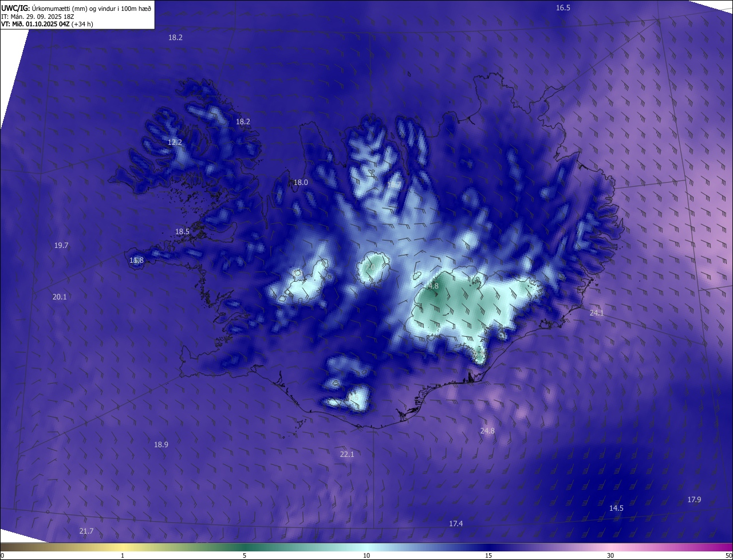Click the color scale tick label 50
Viewport: 733px width, 560px height.
point(728,555)
